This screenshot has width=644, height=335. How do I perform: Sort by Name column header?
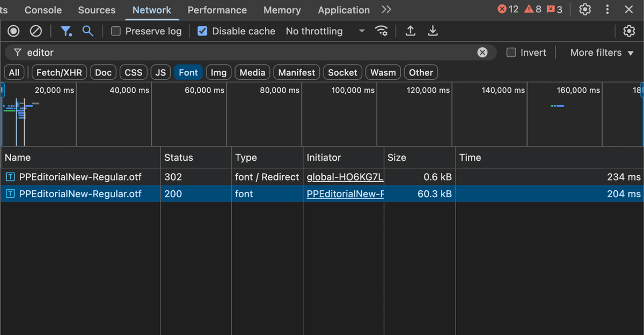tap(80, 158)
